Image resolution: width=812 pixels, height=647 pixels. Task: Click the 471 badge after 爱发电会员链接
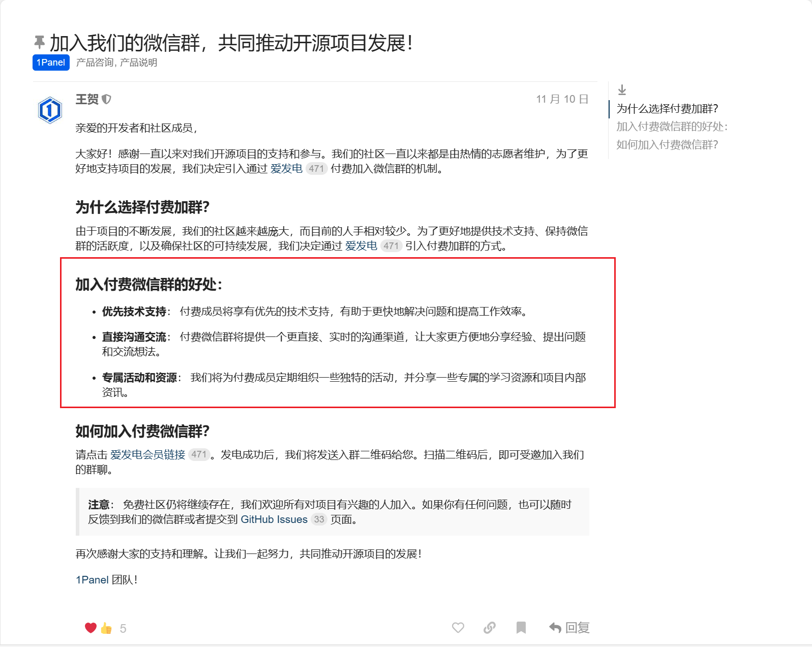click(x=199, y=454)
